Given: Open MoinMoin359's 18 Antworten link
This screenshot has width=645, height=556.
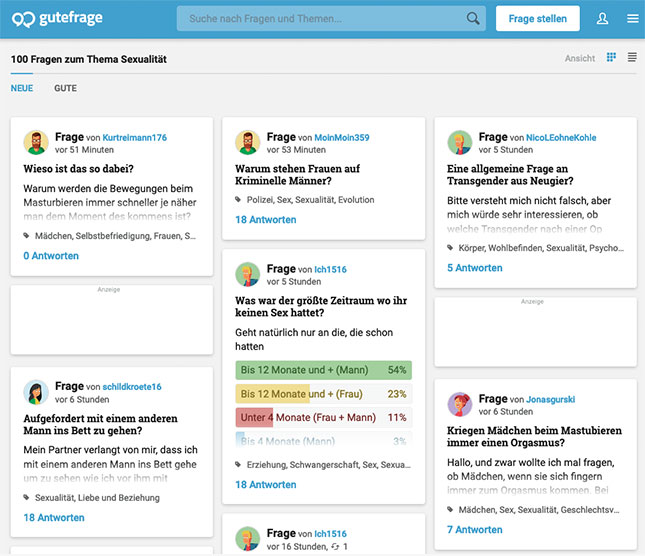Looking at the screenshot, I should point(266,220).
